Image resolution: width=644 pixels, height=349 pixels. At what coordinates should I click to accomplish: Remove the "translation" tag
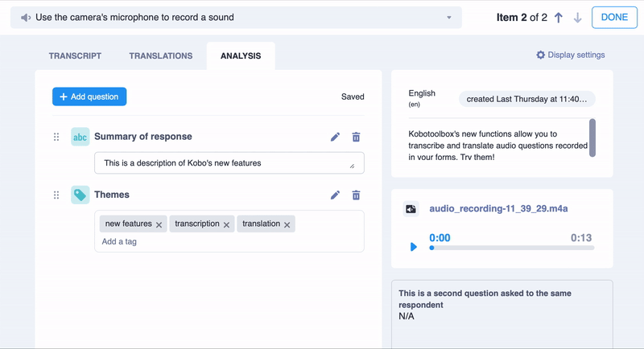point(287,224)
